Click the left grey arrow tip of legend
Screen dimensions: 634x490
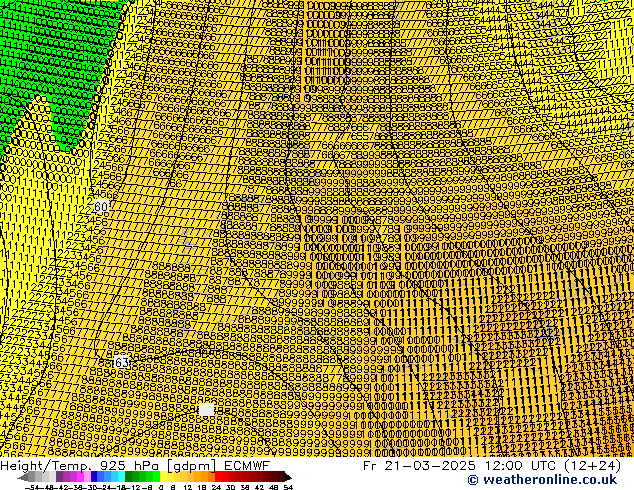click(x=21, y=477)
